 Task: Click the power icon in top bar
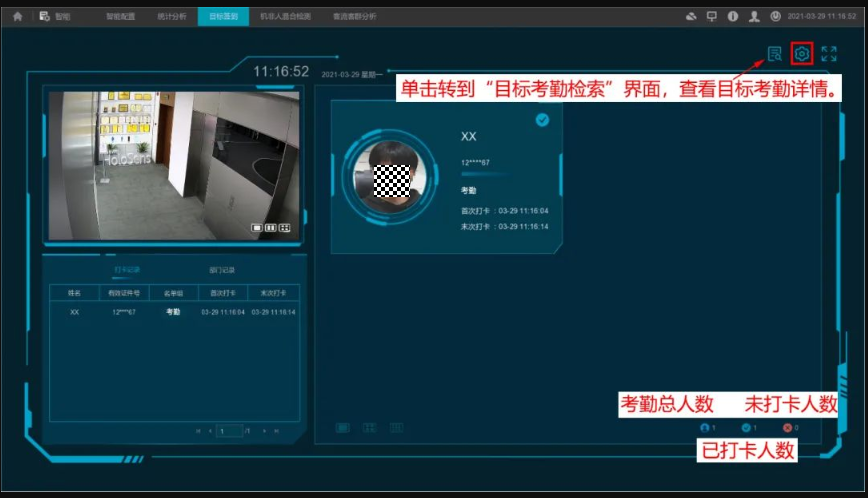[x=775, y=16]
